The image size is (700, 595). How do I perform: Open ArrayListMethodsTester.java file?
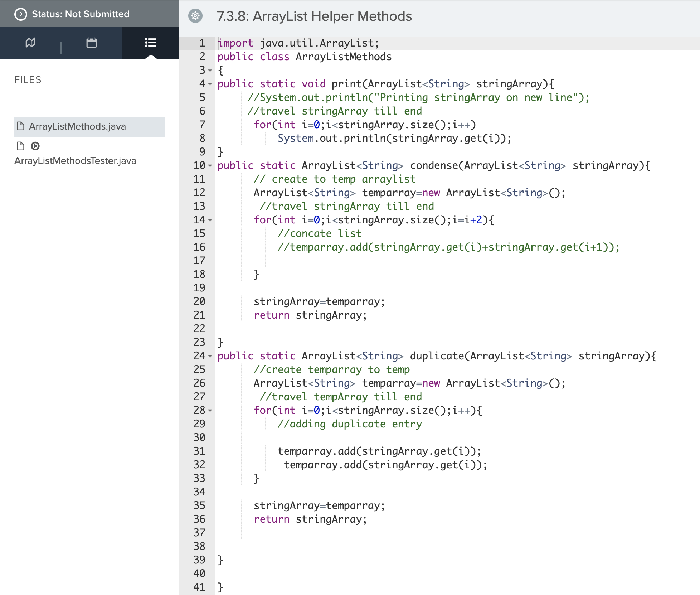coord(75,160)
